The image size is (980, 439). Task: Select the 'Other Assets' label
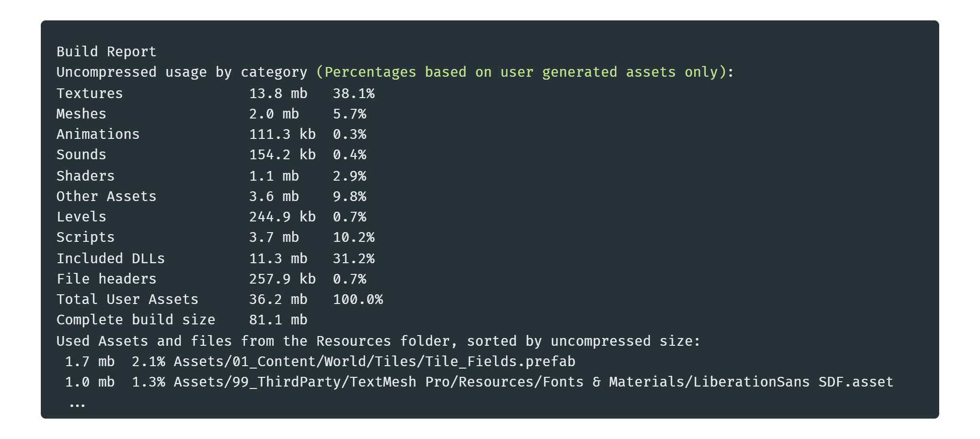pyautogui.click(x=106, y=196)
